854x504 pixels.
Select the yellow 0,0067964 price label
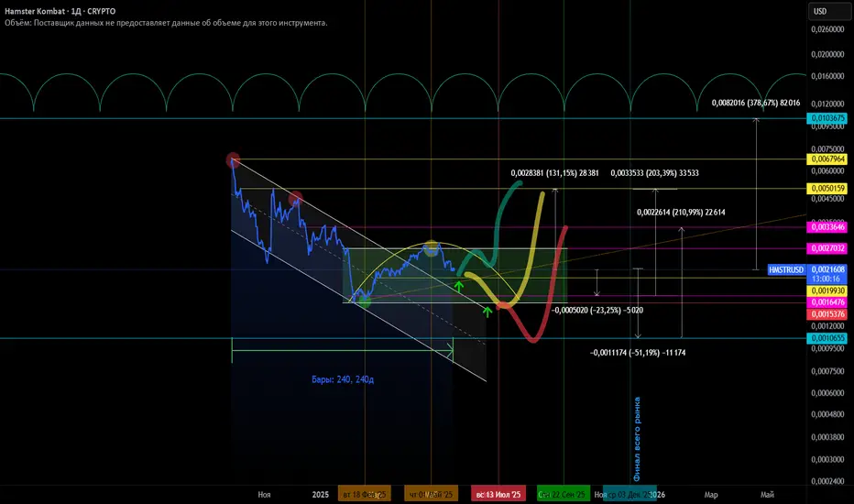click(x=827, y=159)
